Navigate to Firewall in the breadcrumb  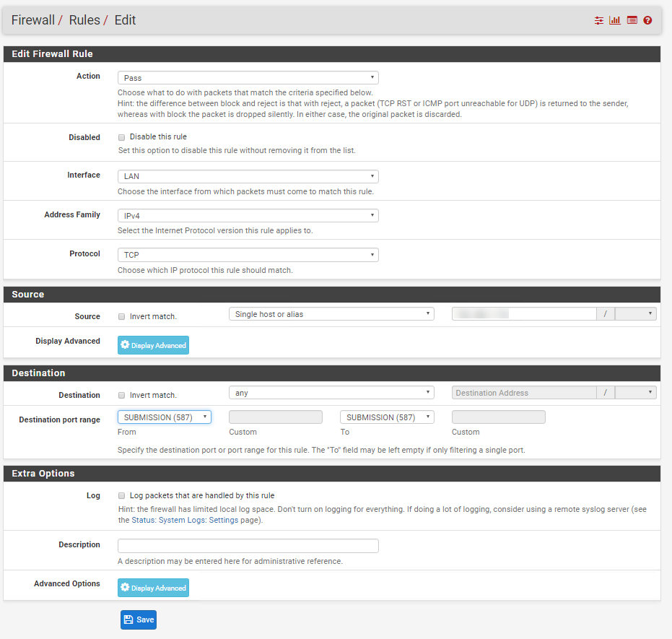32,19
